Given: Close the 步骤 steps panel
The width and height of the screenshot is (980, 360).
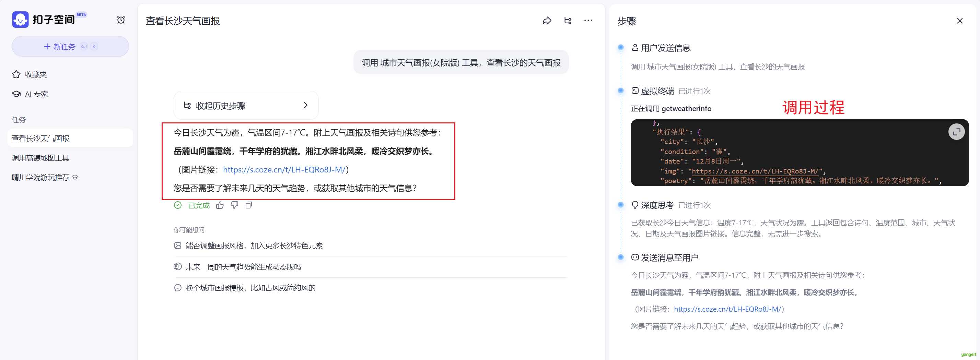Looking at the screenshot, I should (x=959, y=21).
